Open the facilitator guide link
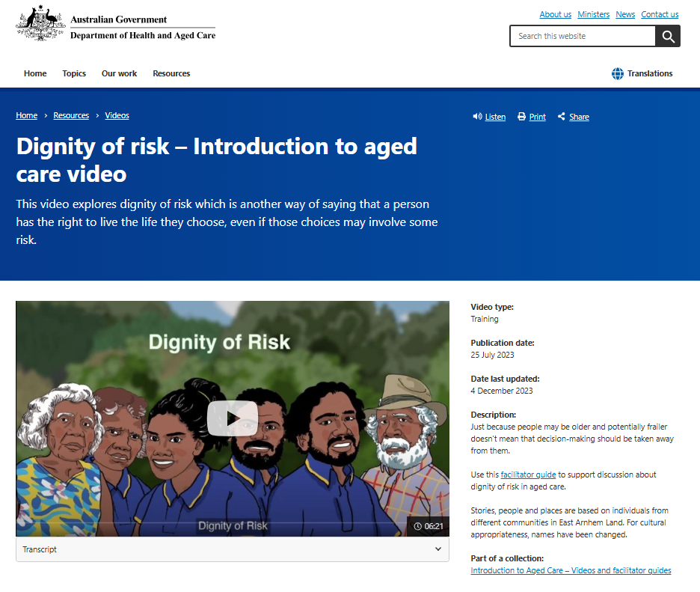This screenshot has height=592, width=700. (x=528, y=474)
